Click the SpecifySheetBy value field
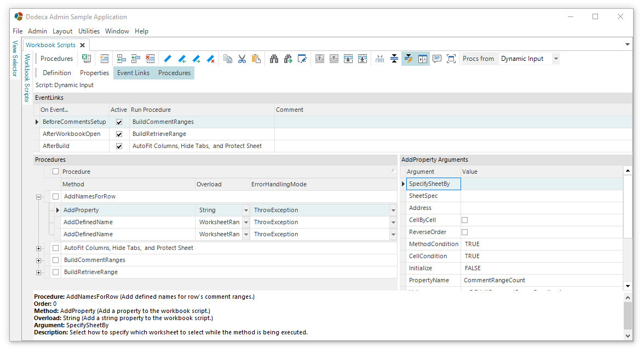Screen dimensions: 644x353 tap(542, 184)
